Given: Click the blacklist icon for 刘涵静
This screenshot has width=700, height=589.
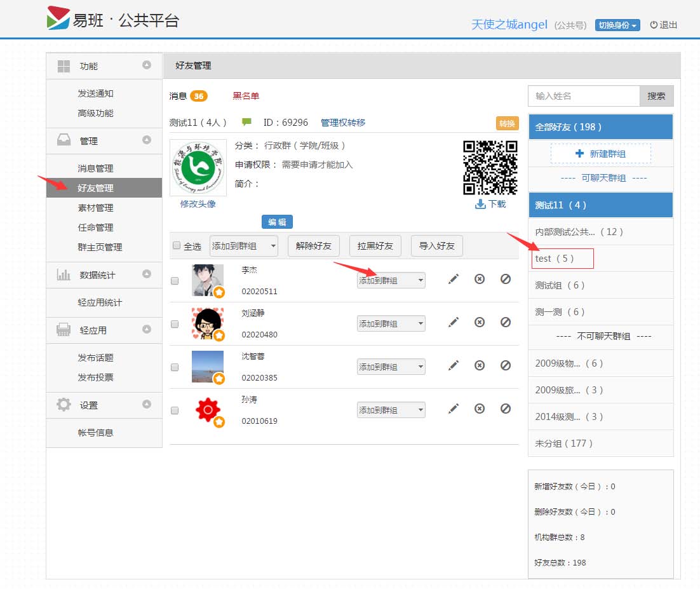Looking at the screenshot, I should (506, 322).
